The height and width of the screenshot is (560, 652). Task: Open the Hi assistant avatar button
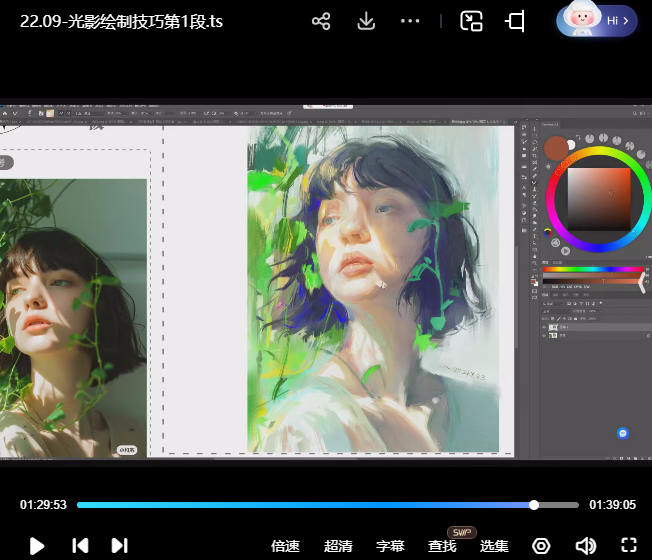coord(597,20)
